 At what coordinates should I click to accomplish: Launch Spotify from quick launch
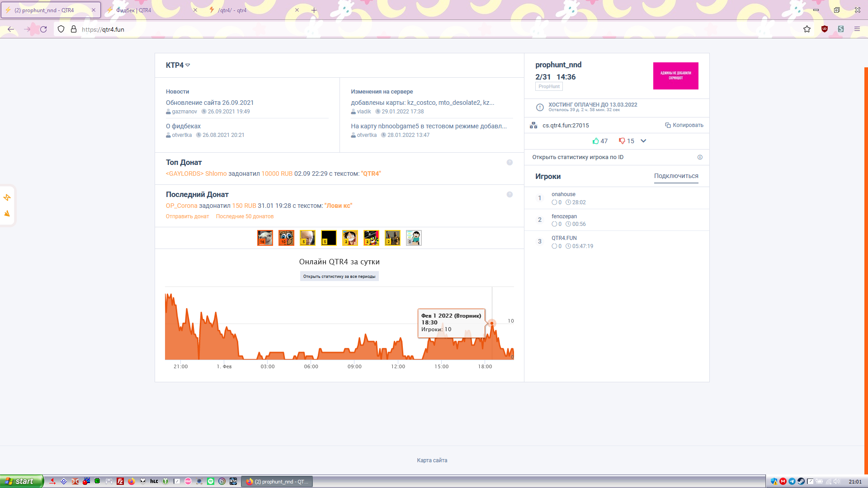211,482
